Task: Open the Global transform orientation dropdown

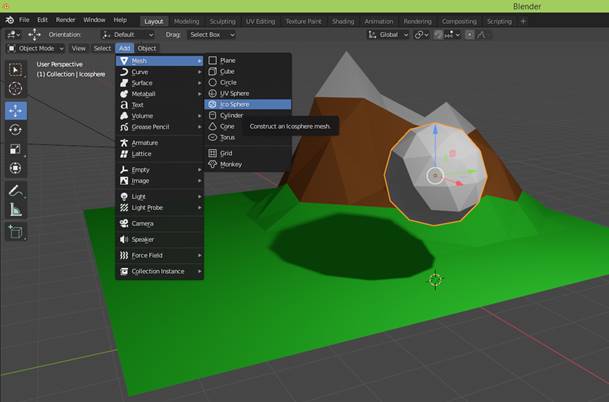Action: 388,35
